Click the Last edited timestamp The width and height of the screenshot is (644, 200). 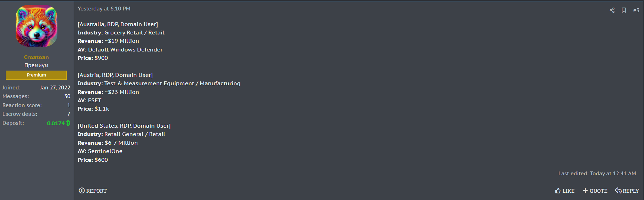click(597, 174)
